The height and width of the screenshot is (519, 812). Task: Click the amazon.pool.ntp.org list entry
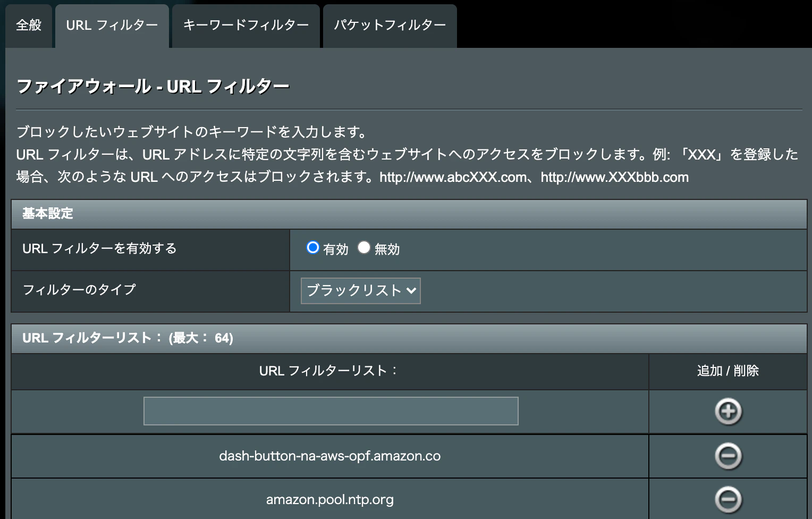(x=330, y=499)
